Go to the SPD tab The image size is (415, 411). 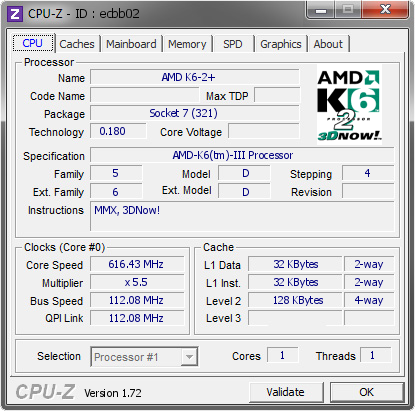233,44
